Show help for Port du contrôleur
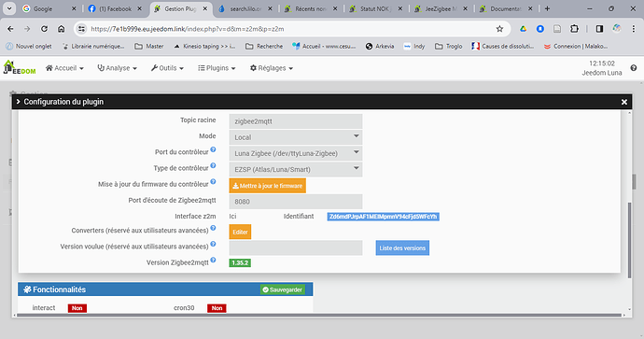Viewport: 644px width, 339px height. pyautogui.click(x=213, y=150)
